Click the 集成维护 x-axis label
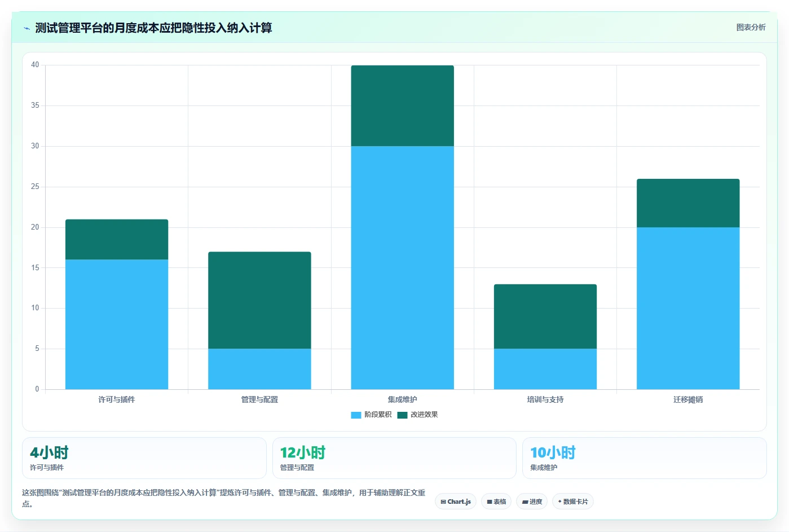 402,399
